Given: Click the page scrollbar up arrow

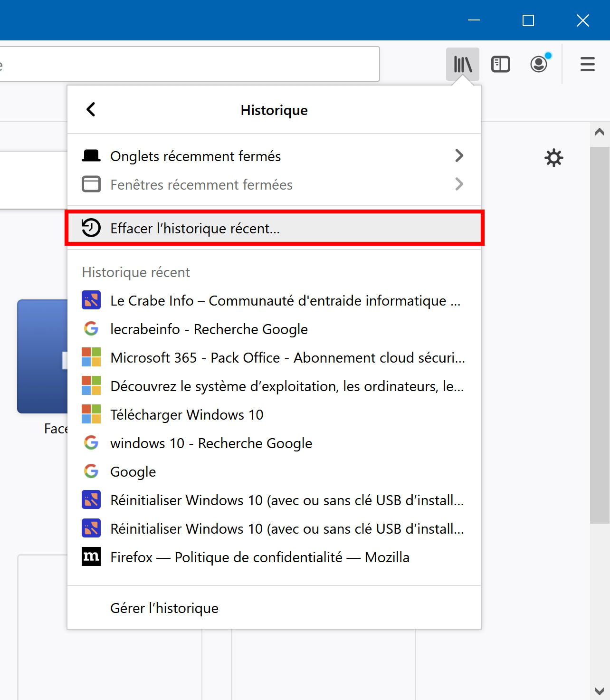Looking at the screenshot, I should [600, 132].
